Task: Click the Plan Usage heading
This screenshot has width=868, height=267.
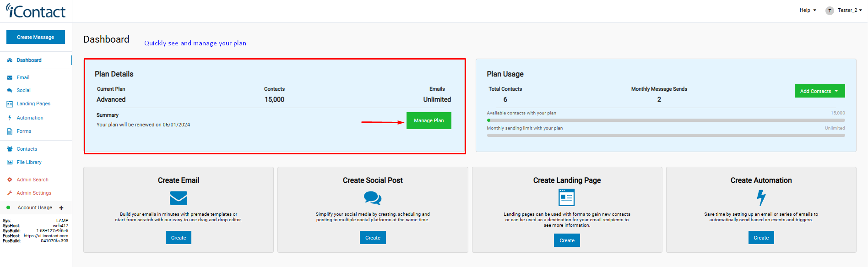Action: pos(505,74)
